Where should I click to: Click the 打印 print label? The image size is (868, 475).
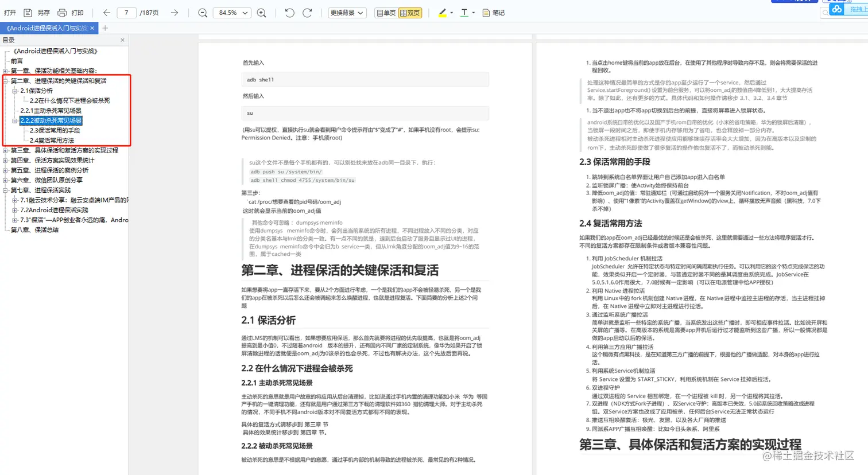tap(77, 13)
